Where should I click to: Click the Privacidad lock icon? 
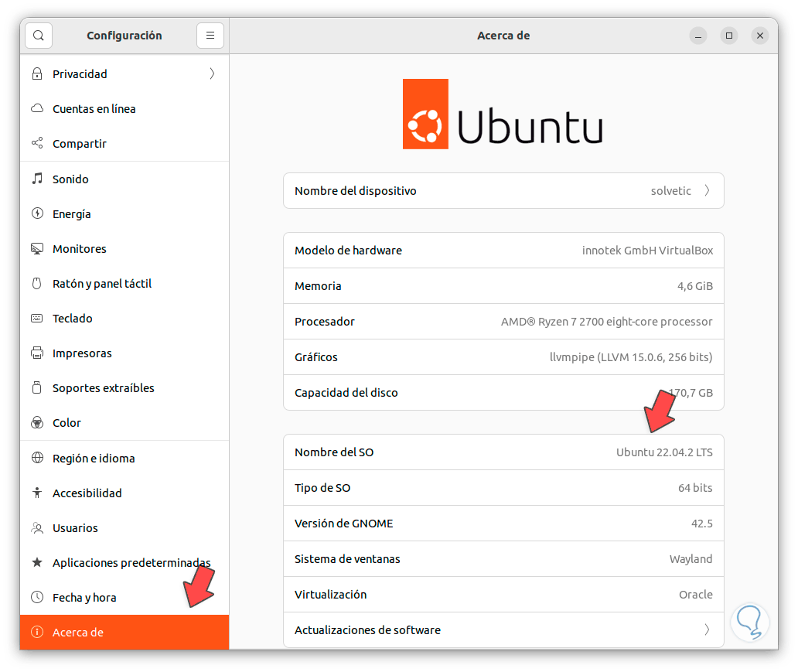37,73
